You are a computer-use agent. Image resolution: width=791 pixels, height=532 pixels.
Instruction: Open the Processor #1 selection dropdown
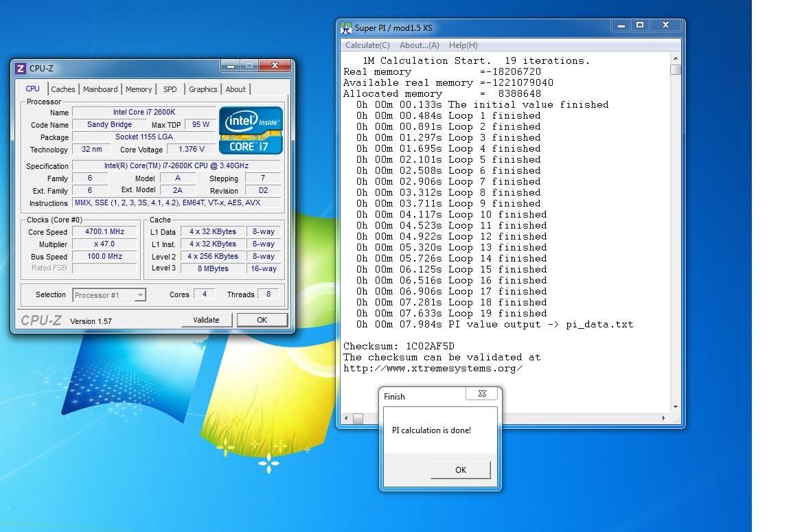click(140, 295)
